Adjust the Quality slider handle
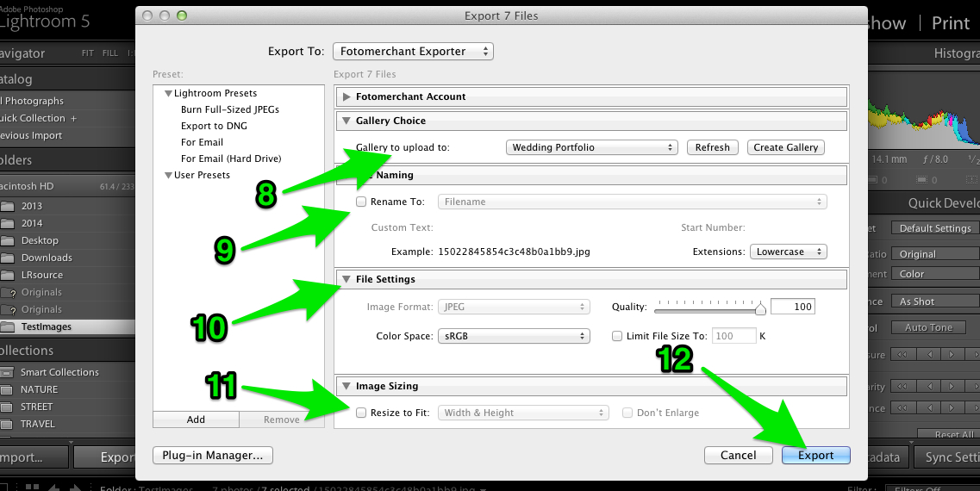Image resolution: width=980 pixels, height=491 pixels. (x=760, y=308)
